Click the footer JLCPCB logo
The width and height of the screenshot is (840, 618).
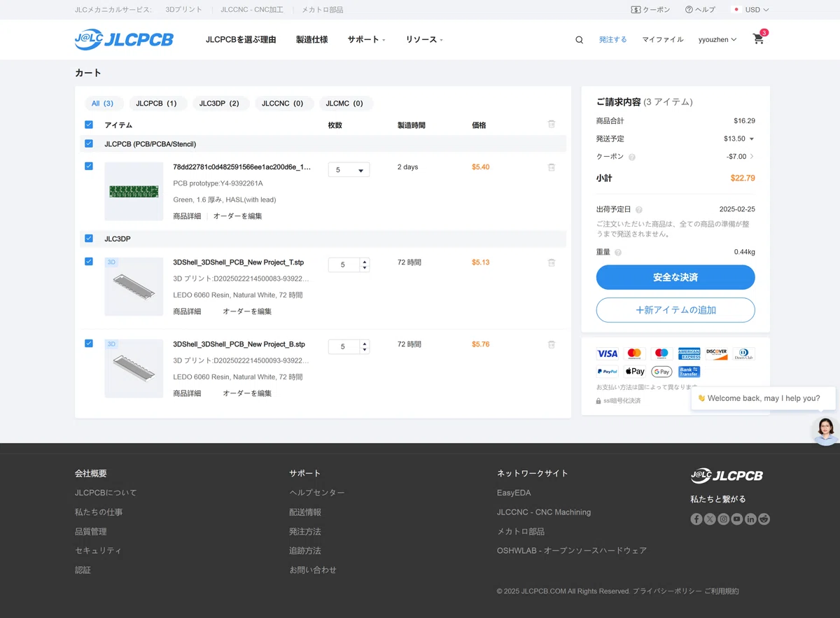coord(727,476)
